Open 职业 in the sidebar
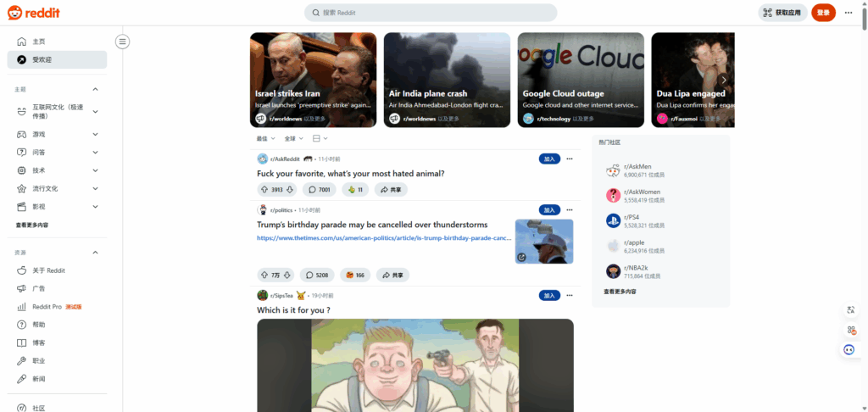 57,360
